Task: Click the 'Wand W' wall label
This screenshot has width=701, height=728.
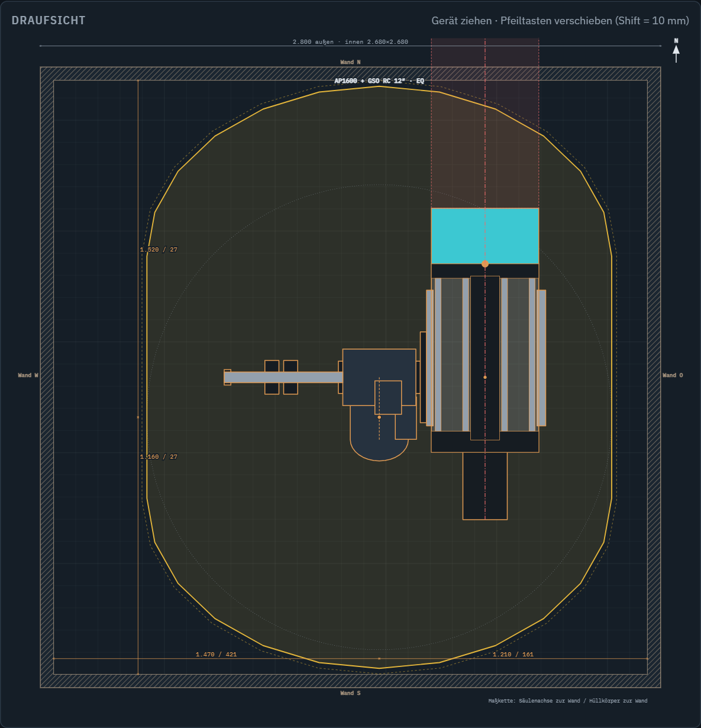Action: click(28, 375)
